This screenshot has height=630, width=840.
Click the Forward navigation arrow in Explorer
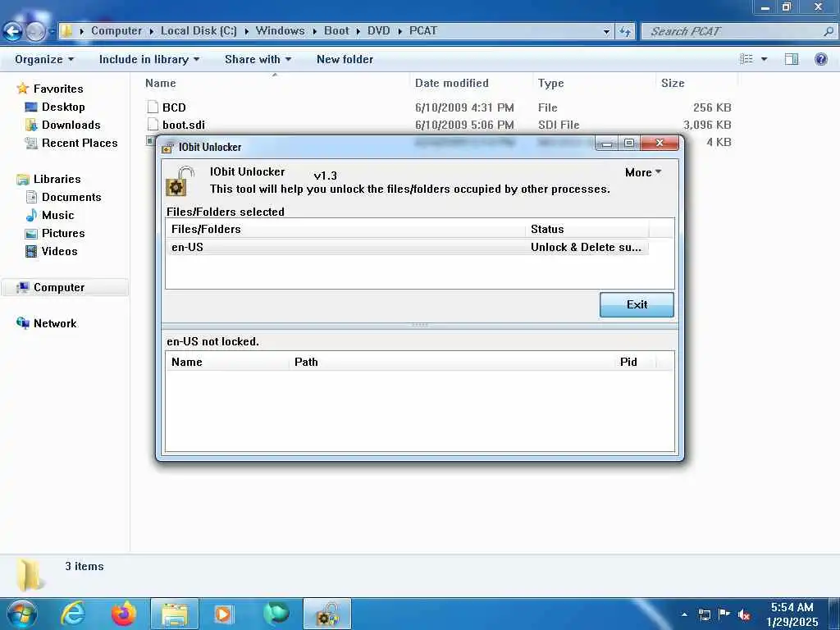[x=35, y=32]
